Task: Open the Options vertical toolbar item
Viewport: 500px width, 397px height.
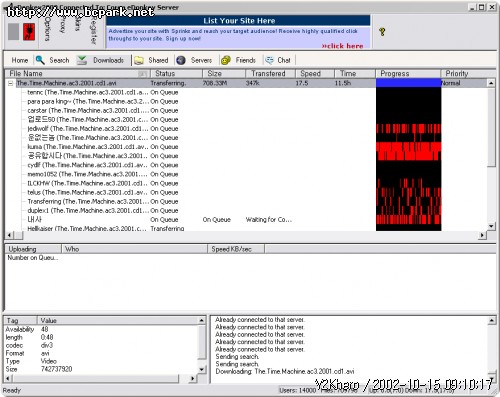Action: tap(48, 29)
